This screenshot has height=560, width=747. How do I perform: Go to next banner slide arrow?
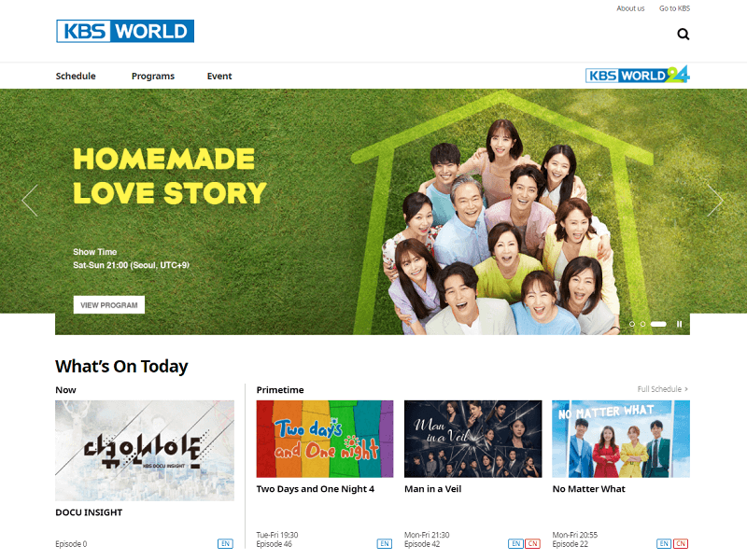coord(715,201)
